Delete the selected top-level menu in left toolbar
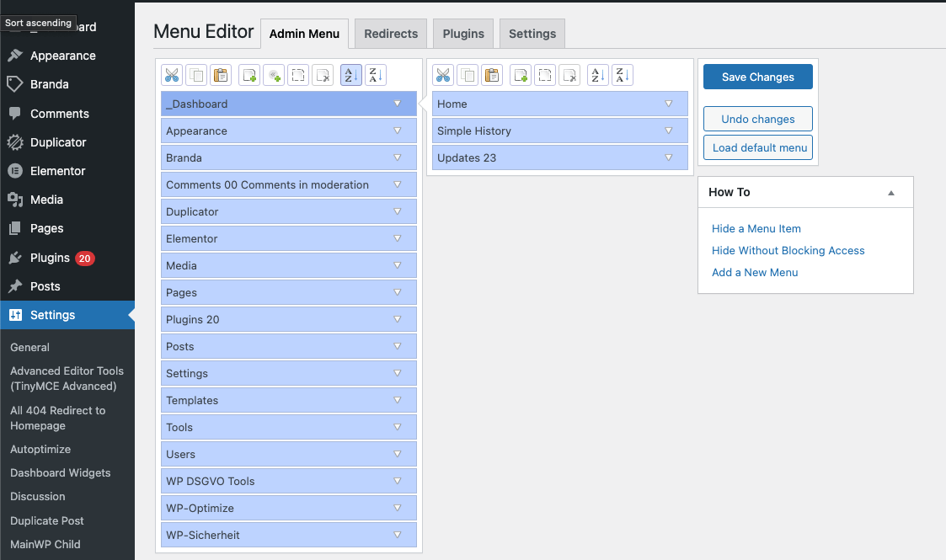The image size is (946, 560). pyautogui.click(x=323, y=75)
